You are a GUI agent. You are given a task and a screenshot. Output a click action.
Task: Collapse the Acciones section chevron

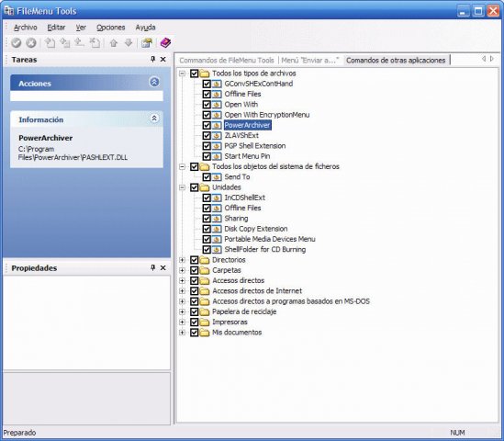coord(154,82)
